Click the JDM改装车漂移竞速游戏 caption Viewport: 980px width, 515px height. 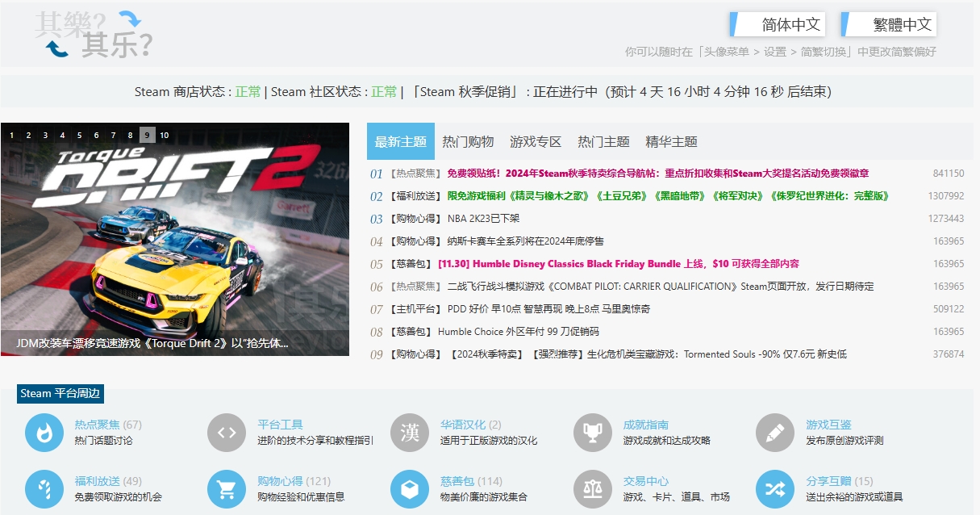[152, 343]
